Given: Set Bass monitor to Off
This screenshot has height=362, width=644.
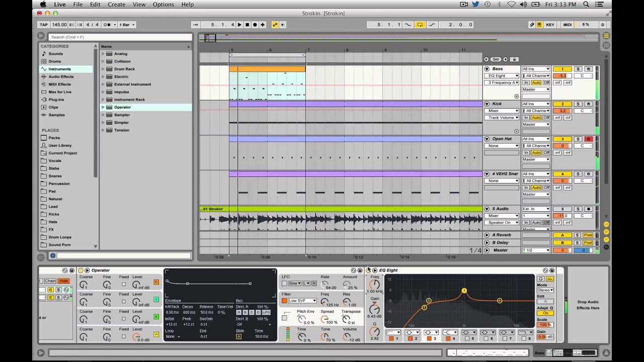Looking at the screenshot, I should pos(546,82).
